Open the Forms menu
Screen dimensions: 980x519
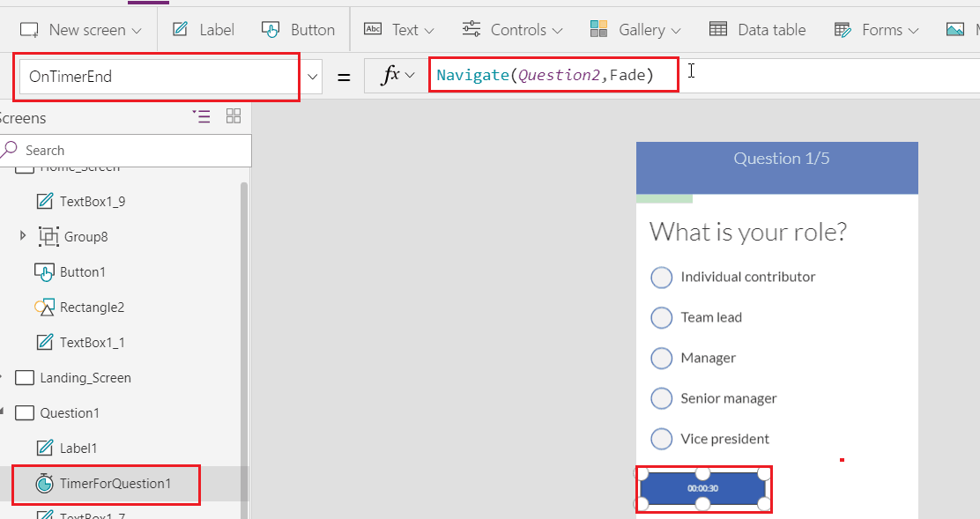(x=875, y=29)
